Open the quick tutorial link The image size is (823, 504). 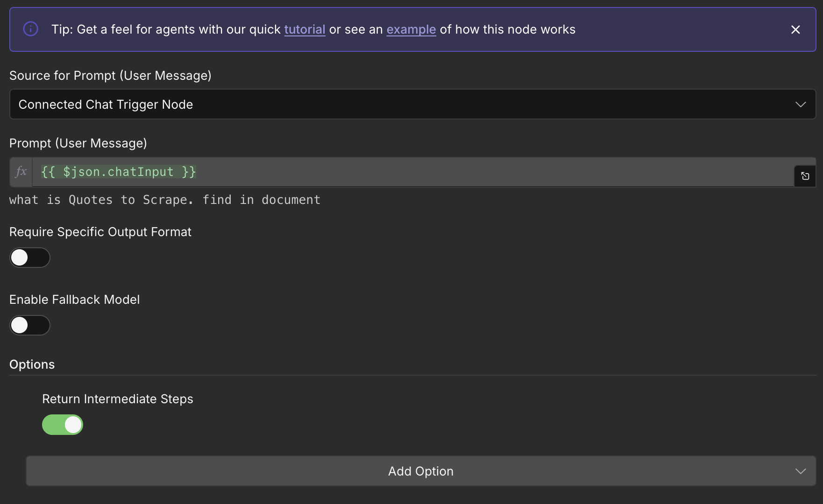305,29
